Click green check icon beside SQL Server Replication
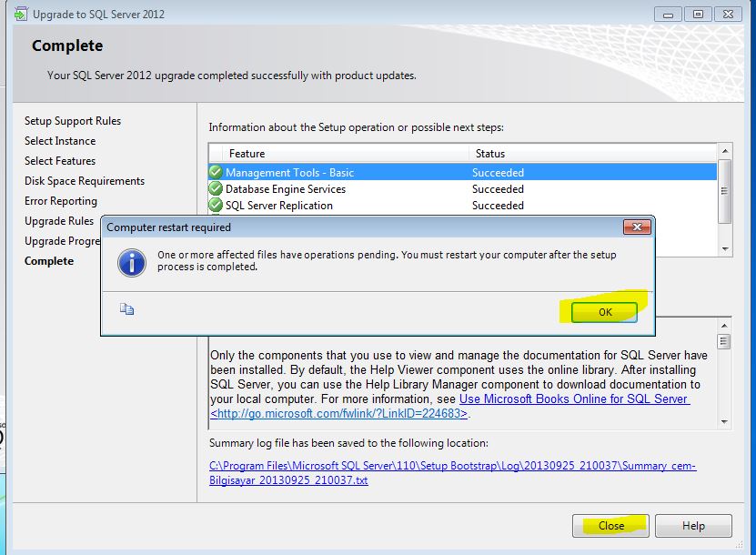The image size is (756, 555). pyautogui.click(x=216, y=205)
